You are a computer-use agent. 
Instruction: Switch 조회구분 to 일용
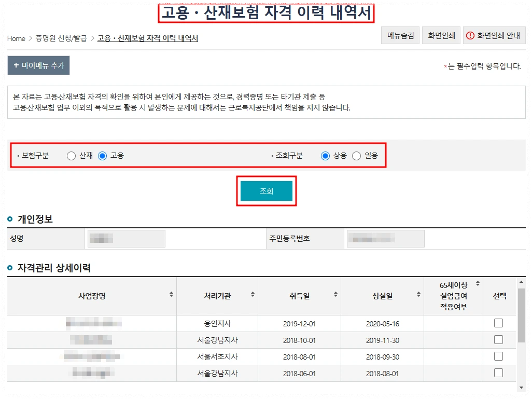(x=357, y=155)
